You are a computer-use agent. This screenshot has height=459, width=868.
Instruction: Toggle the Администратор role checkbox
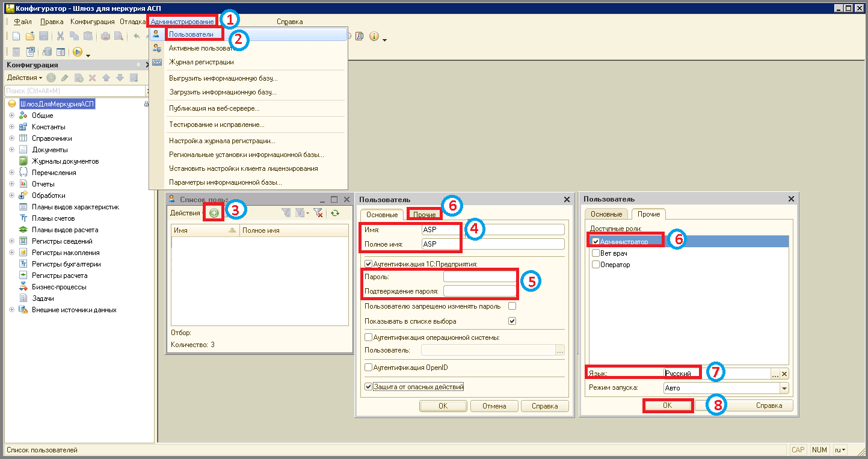596,241
